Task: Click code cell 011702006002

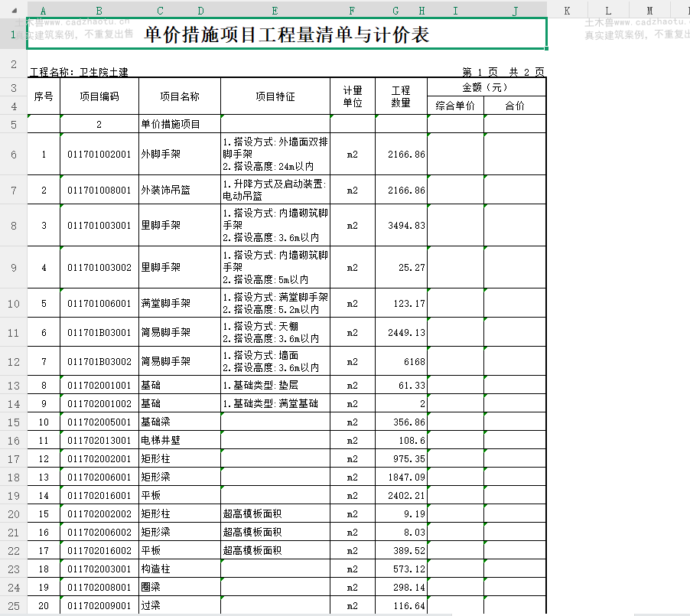Action: click(x=99, y=532)
